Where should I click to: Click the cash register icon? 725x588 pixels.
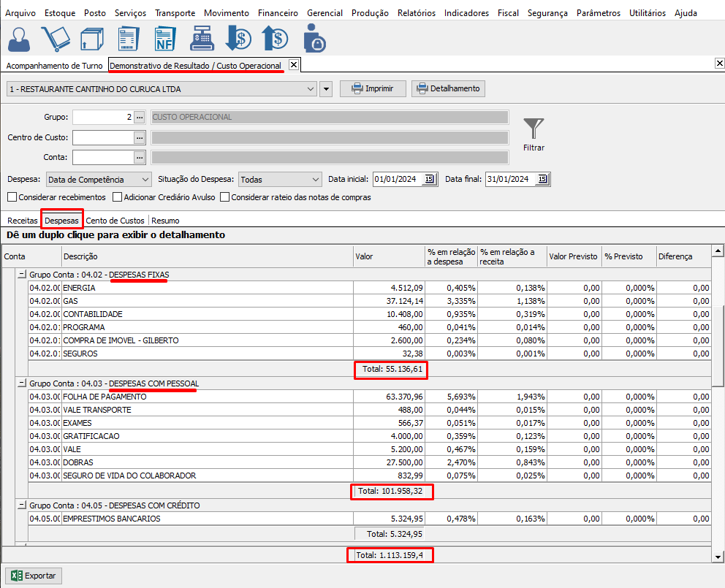201,39
